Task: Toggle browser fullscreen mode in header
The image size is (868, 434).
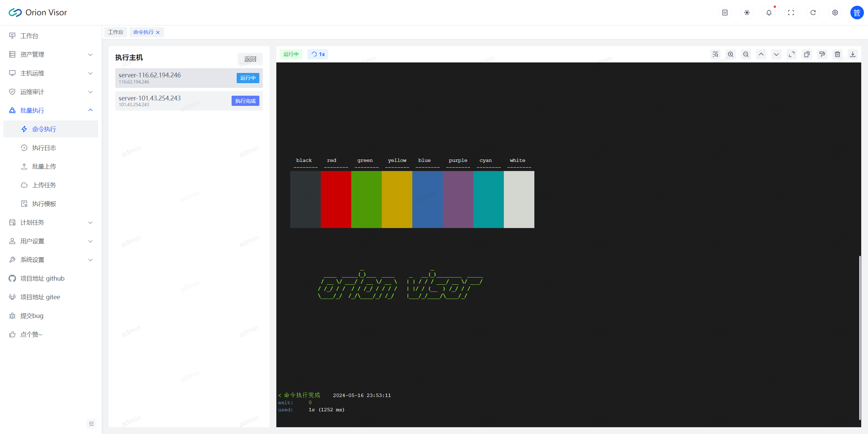Action: click(791, 13)
